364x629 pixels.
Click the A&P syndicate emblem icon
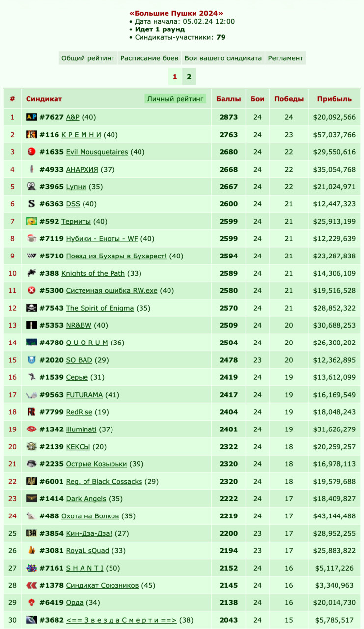click(x=31, y=117)
